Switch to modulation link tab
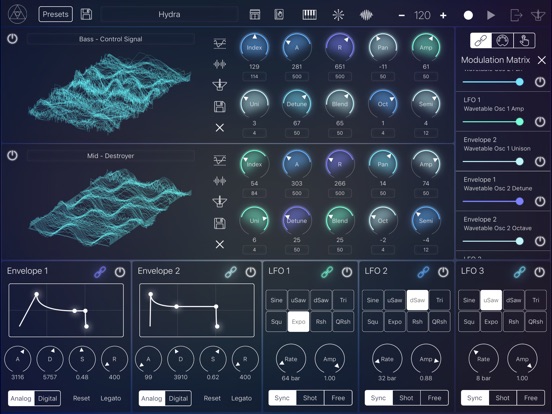 481,40
